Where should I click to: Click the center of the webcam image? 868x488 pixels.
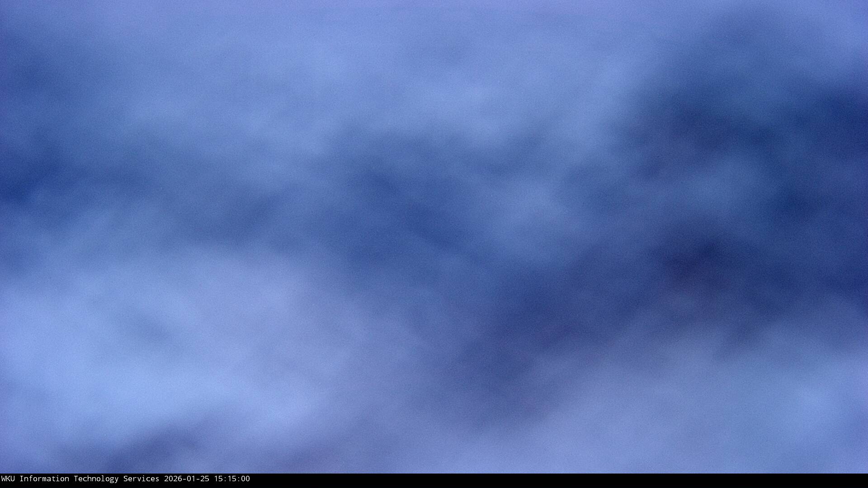point(434,237)
